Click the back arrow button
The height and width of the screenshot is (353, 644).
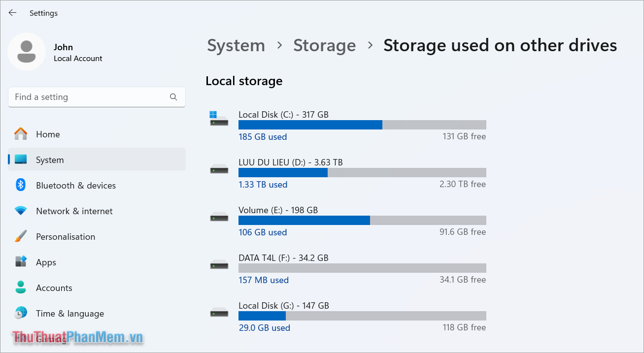pos(12,13)
